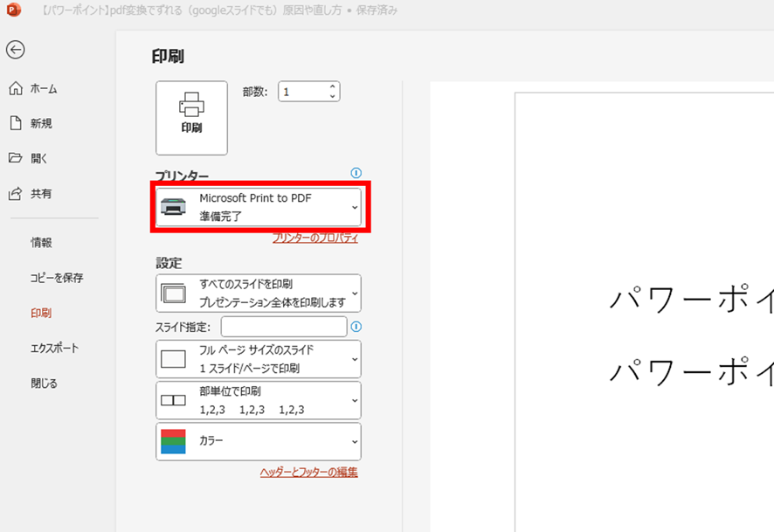
Task: Select ホーム in the left sidebar
Action: pyautogui.click(x=44, y=88)
